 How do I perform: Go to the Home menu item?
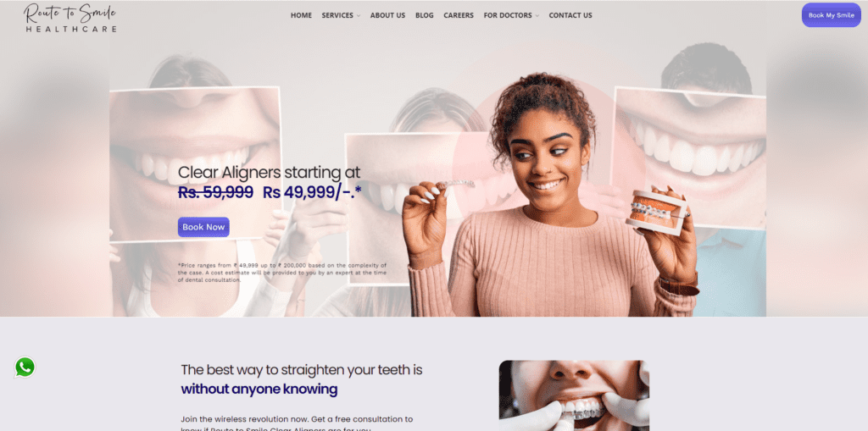pyautogui.click(x=301, y=15)
